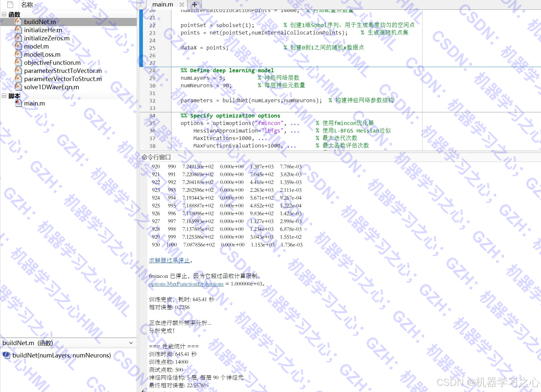The height and width of the screenshot is (392, 541).
Task: Click the '%% Define deep learning model' section heading
Action: tap(227, 70)
